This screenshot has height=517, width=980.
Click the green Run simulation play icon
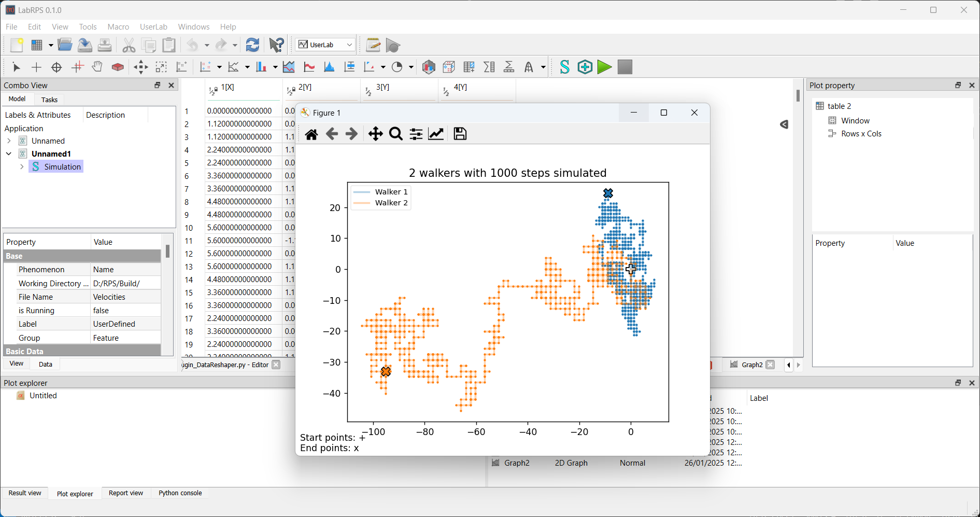(604, 67)
